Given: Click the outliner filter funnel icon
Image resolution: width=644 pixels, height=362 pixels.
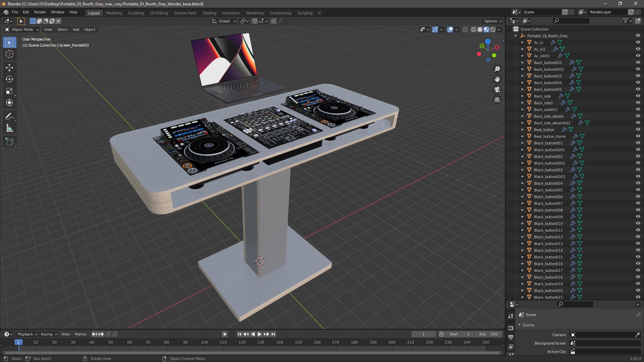Looking at the screenshot, I should tap(626, 21).
